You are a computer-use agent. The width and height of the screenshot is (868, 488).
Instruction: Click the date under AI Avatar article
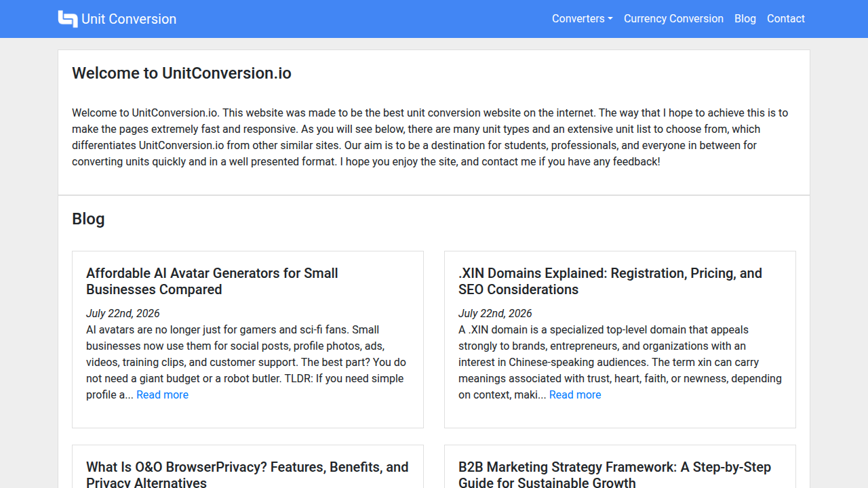coord(123,313)
